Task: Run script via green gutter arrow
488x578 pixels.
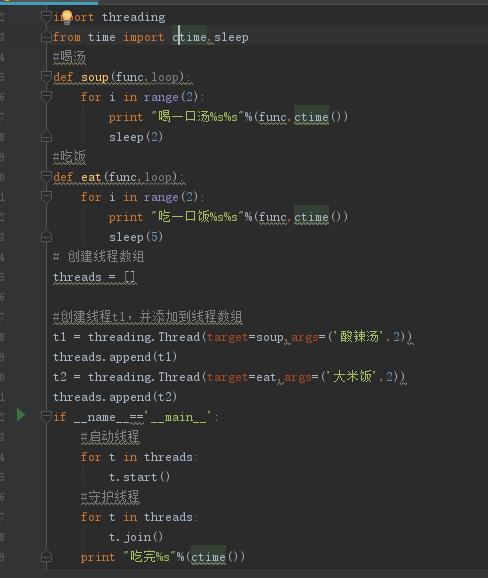Action: point(21,415)
